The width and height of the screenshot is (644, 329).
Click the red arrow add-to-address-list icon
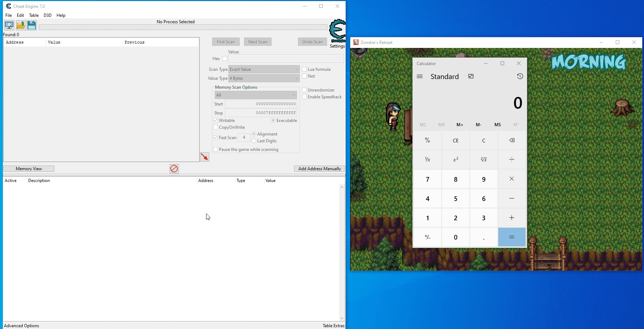point(205,157)
